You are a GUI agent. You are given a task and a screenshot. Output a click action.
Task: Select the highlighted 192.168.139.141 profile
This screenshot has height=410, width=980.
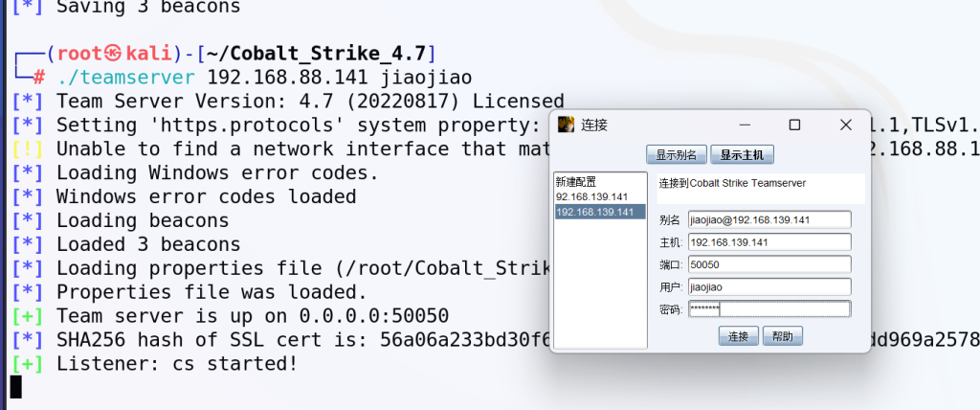point(600,212)
